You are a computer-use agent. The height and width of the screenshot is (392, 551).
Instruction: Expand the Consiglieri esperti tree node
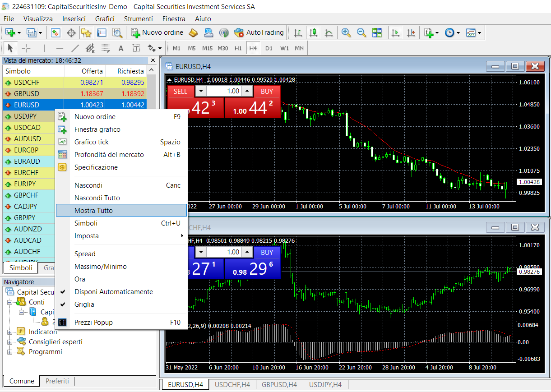point(10,341)
